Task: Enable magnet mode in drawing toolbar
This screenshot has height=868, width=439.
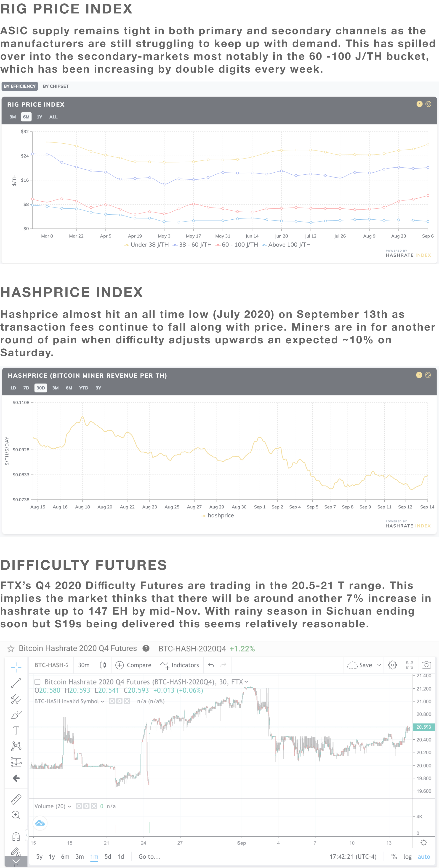Action: point(16,836)
